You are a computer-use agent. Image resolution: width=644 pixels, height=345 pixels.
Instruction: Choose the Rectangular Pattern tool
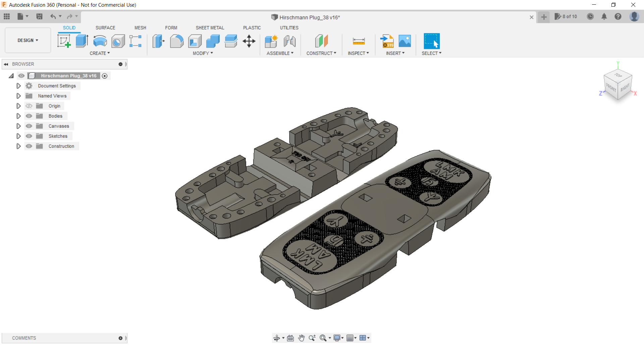tap(136, 41)
